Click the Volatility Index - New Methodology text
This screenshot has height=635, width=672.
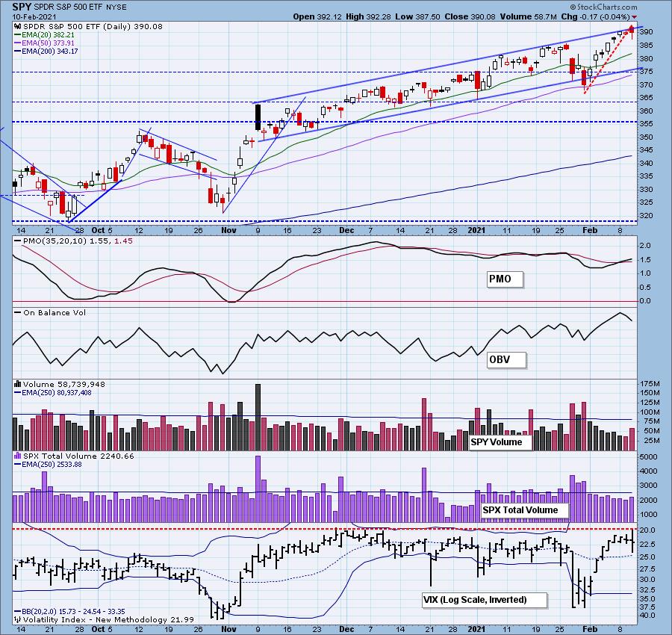pyautogui.click(x=93, y=619)
